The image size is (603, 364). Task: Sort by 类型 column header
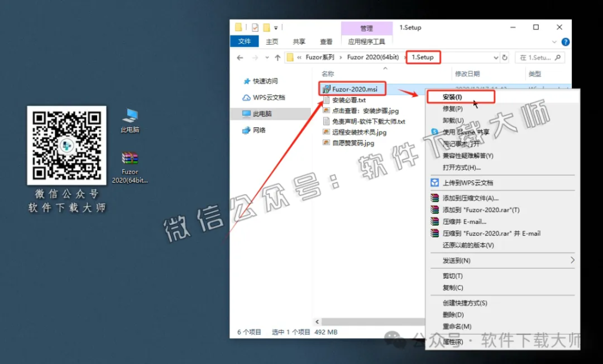click(535, 74)
